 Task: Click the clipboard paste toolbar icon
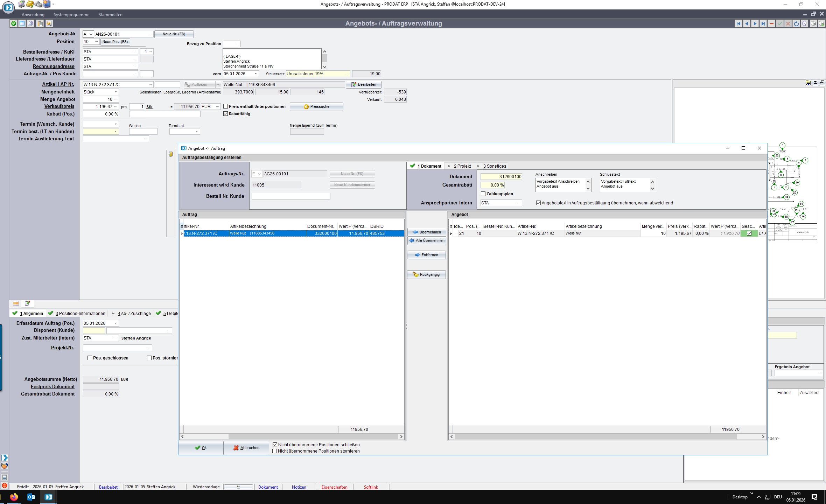(x=40, y=23)
